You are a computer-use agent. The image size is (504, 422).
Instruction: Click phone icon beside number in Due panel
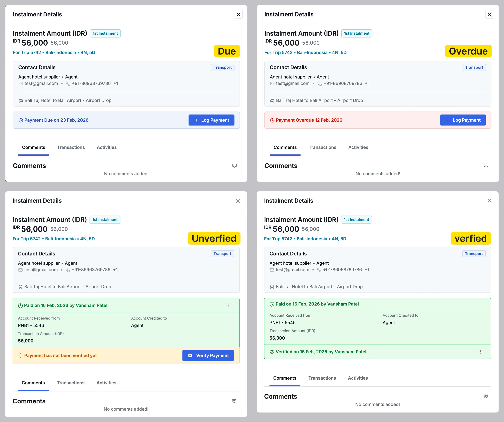68,84
